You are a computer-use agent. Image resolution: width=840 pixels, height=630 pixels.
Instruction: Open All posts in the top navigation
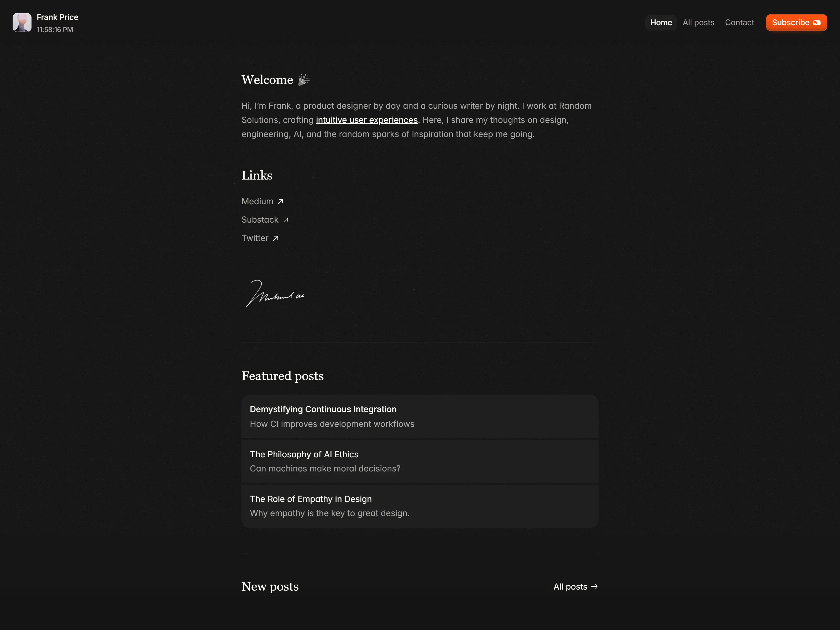pos(698,22)
